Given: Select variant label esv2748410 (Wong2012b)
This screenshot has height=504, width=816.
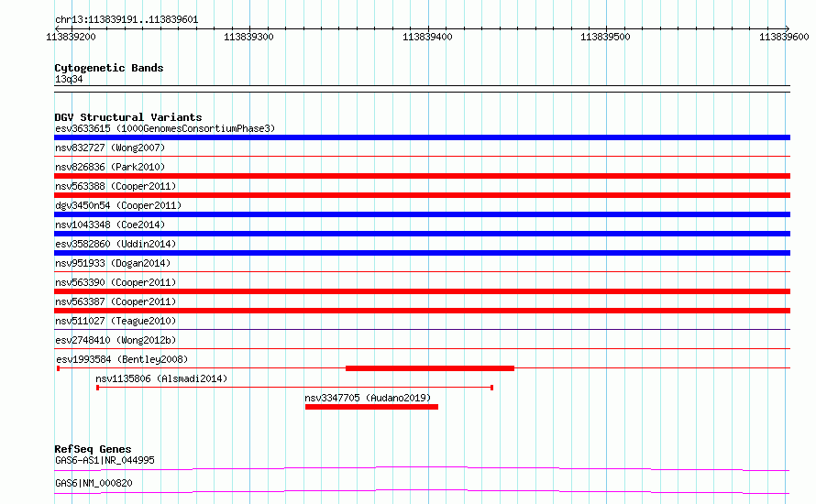Looking at the screenshot, I should 116,340.
